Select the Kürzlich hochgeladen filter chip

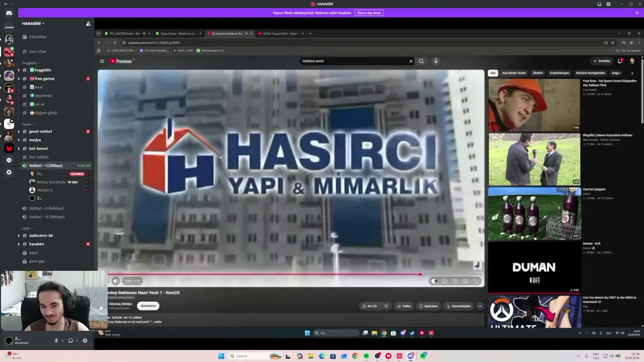[590, 73]
